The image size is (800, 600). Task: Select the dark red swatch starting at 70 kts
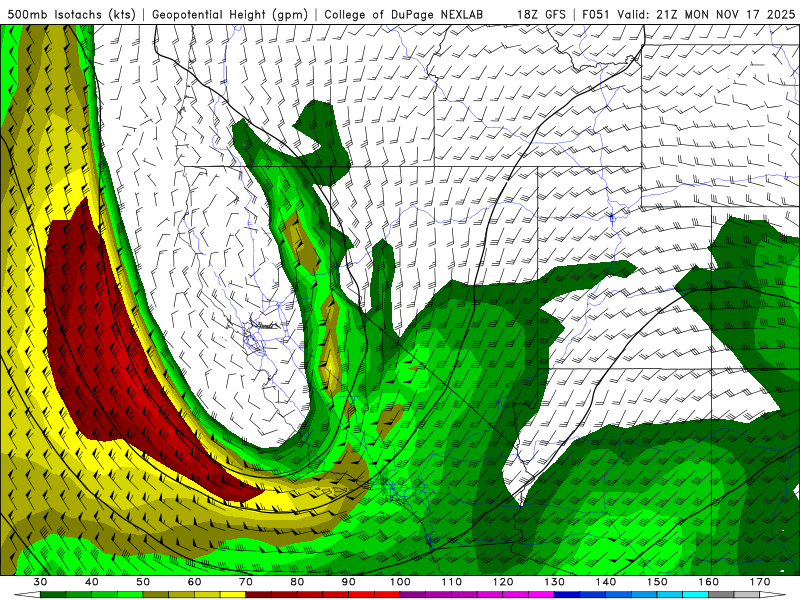point(259,594)
